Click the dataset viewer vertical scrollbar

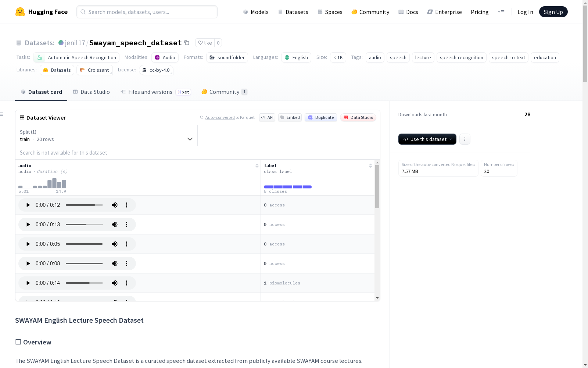tap(377, 187)
